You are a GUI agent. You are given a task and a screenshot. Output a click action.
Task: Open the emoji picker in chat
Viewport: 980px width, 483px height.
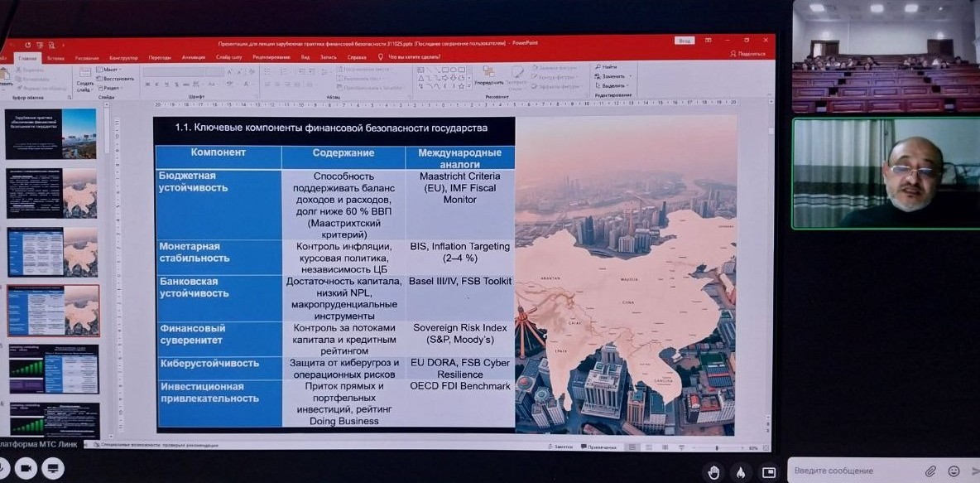tap(954, 471)
